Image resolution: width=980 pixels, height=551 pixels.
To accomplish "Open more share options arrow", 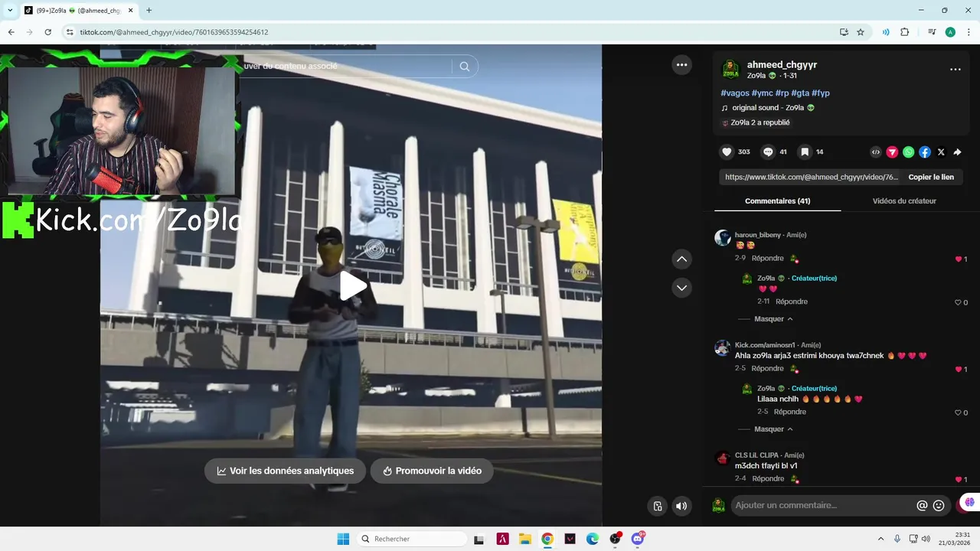I will (x=957, y=152).
